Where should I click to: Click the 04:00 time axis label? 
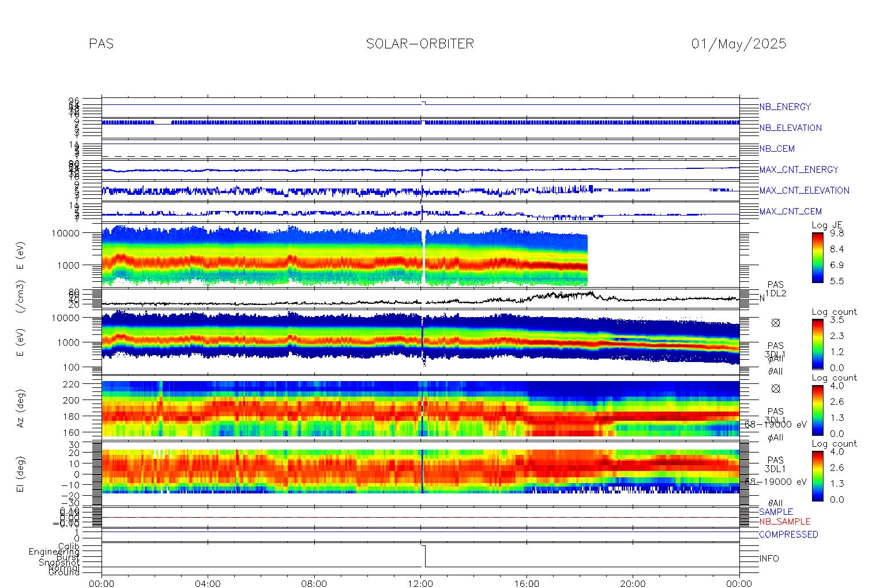coord(208,583)
